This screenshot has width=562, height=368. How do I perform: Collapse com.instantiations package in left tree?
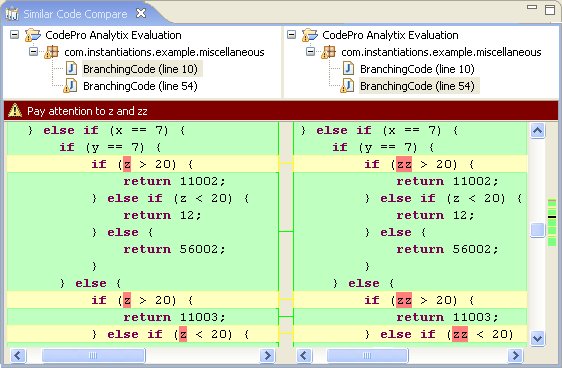pos(33,52)
